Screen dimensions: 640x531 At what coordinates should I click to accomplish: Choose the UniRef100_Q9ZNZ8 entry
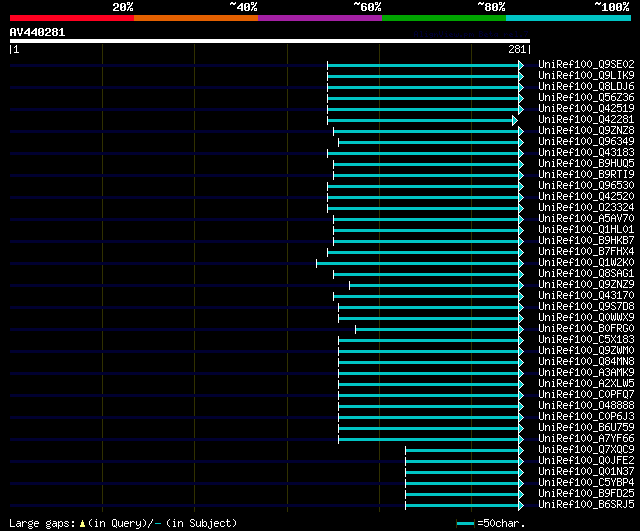(x=586, y=131)
